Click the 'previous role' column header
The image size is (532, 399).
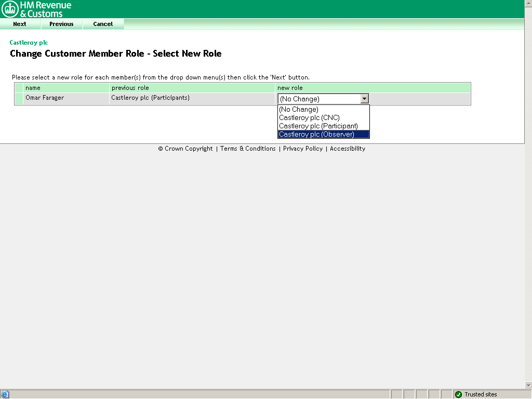(130, 88)
